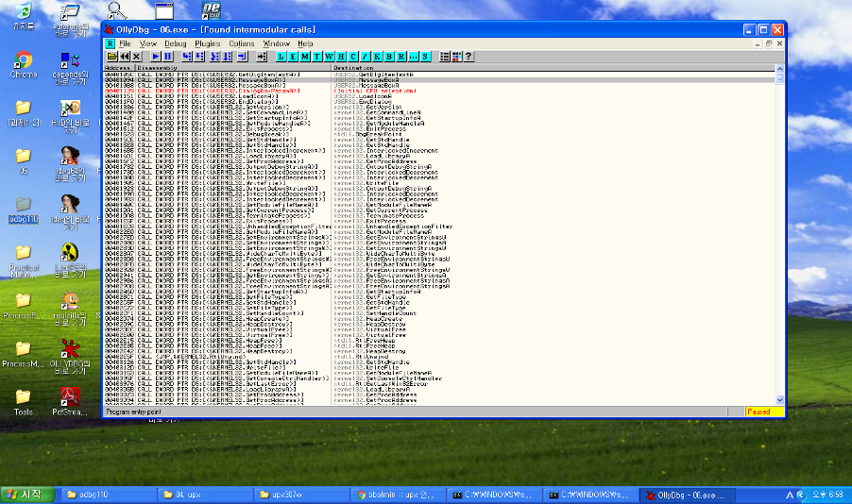Image resolution: width=852 pixels, height=504 pixels.
Task: Click the Step over toolbar icon
Action: click(x=199, y=57)
